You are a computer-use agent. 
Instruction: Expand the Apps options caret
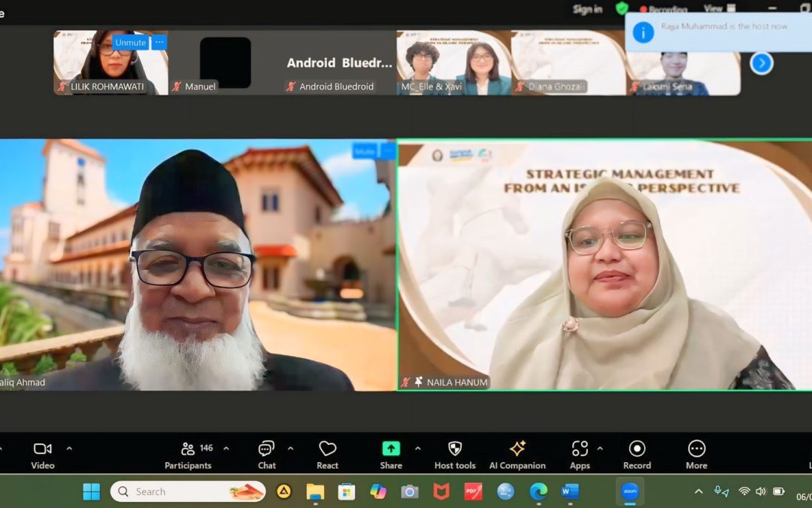(x=600, y=449)
